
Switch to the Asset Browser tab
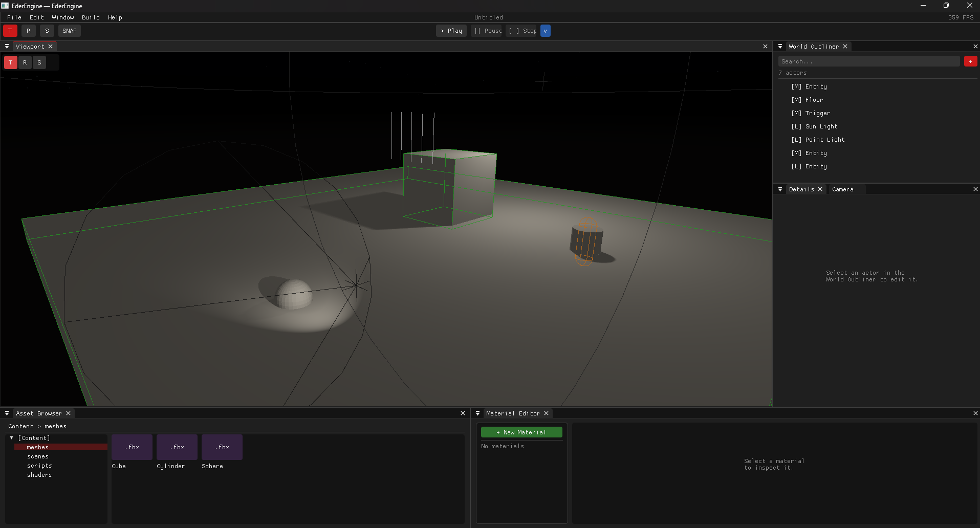(39, 413)
